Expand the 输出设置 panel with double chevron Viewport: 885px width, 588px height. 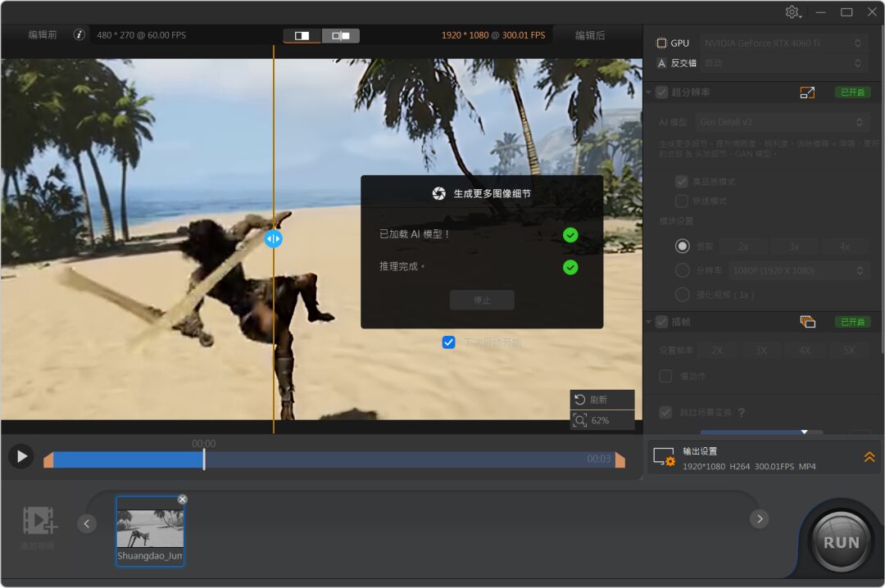[869, 457]
